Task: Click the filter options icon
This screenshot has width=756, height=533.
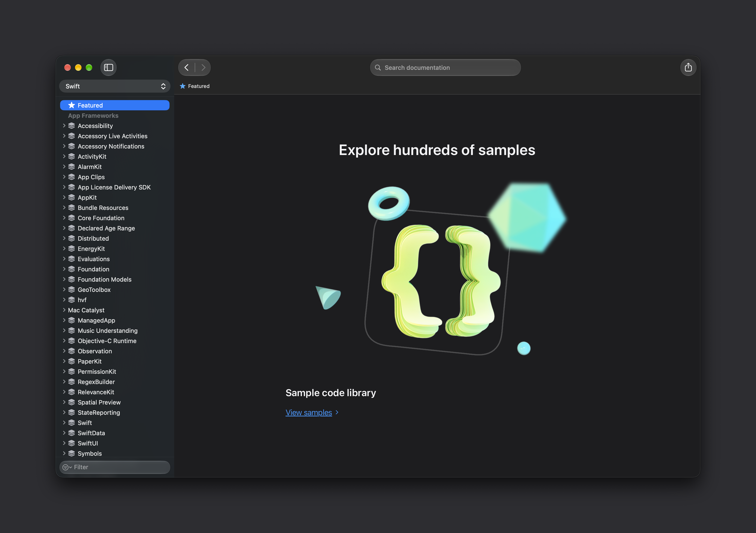Action: click(x=67, y=467)
